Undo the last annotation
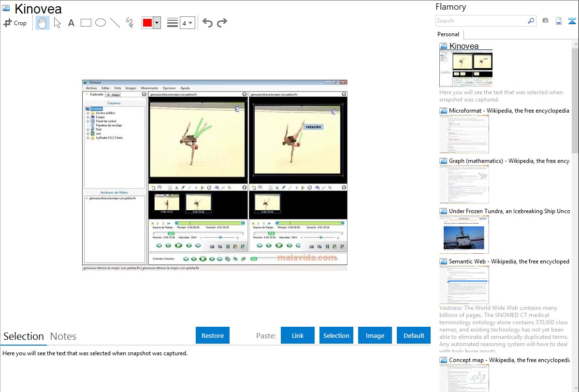The height and width of the screenshot is (392, 579). (x=207, y=23)
